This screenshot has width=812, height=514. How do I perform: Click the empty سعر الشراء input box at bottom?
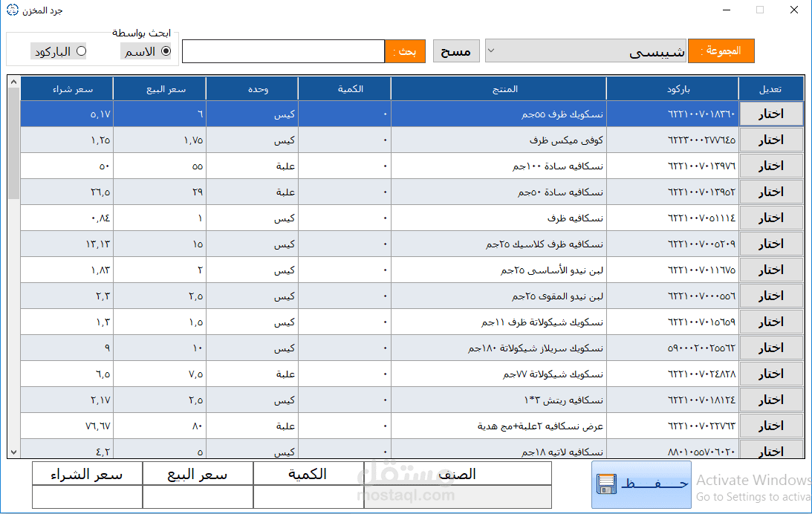coord(88,496)
